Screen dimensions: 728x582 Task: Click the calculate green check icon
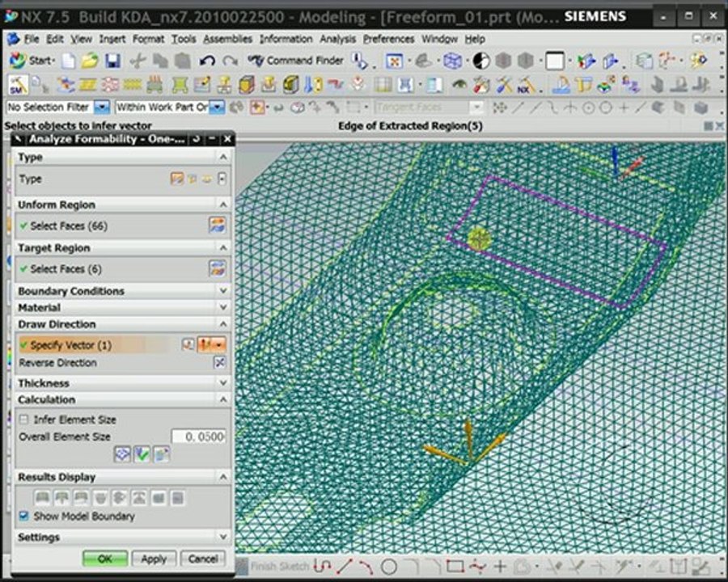tap(142, 454)
